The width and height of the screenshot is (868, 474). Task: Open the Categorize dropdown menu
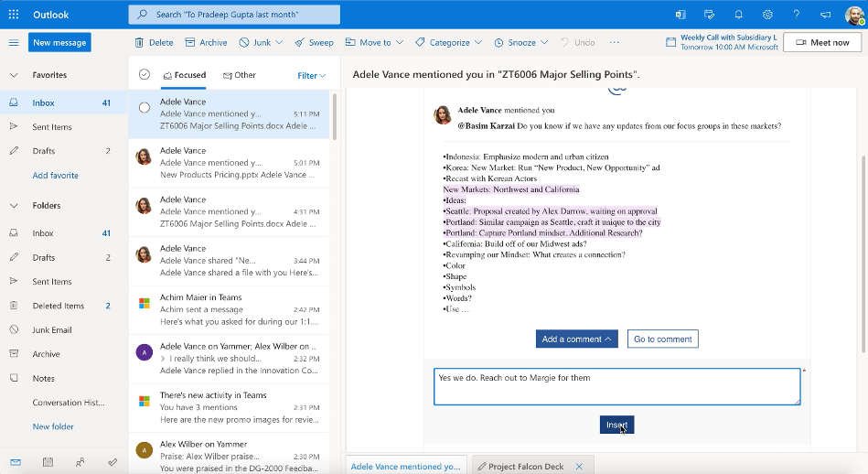[x=448, y=42]
